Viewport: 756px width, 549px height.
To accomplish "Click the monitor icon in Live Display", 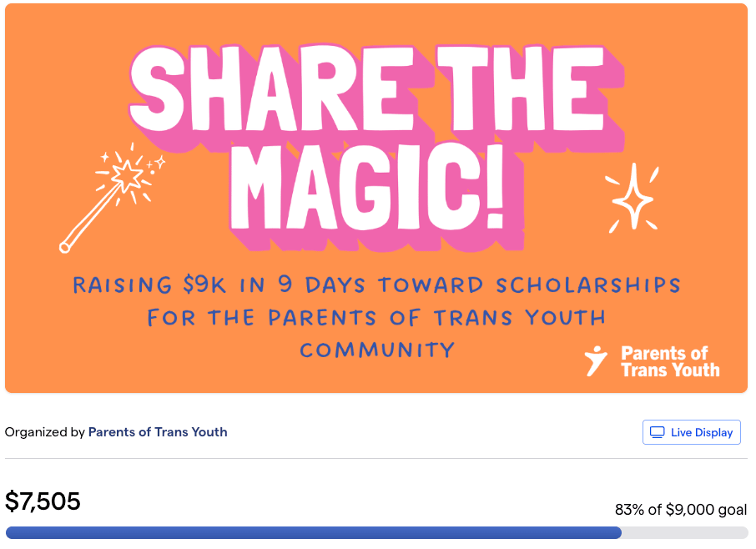I will (x=658, y=432).
